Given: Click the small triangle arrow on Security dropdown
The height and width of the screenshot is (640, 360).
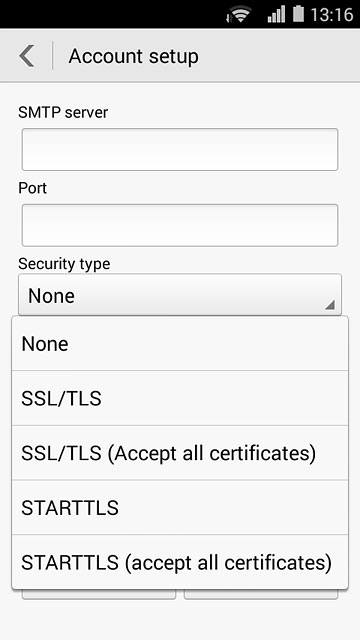Looking at the screenshot, I should 330,304.
